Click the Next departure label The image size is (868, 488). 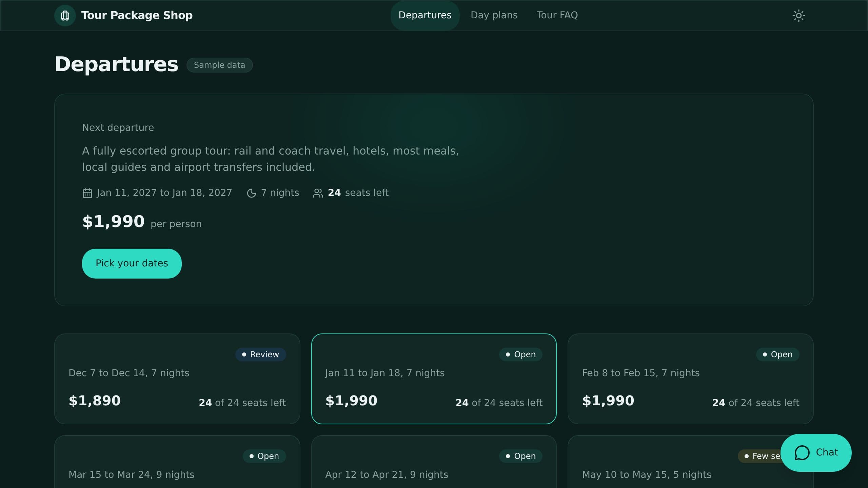(118, 128)
